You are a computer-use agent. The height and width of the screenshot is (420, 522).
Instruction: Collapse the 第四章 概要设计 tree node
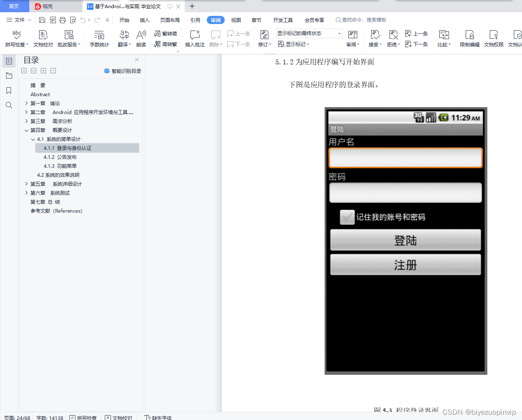click(x=27, y=130)
